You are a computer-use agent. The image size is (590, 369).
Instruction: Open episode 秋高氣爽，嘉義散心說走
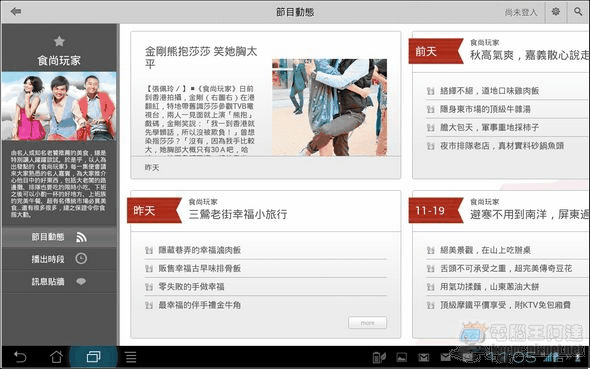point(529,55)
